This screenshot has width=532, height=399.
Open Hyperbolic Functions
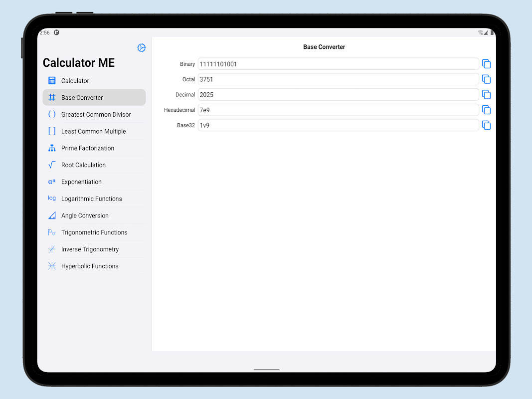point(94,266)
